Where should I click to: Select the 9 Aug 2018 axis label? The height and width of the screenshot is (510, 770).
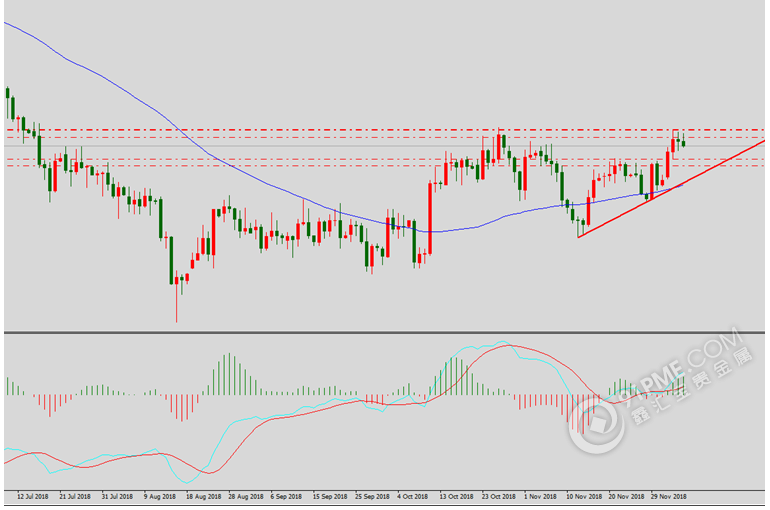tap(160, 496)
